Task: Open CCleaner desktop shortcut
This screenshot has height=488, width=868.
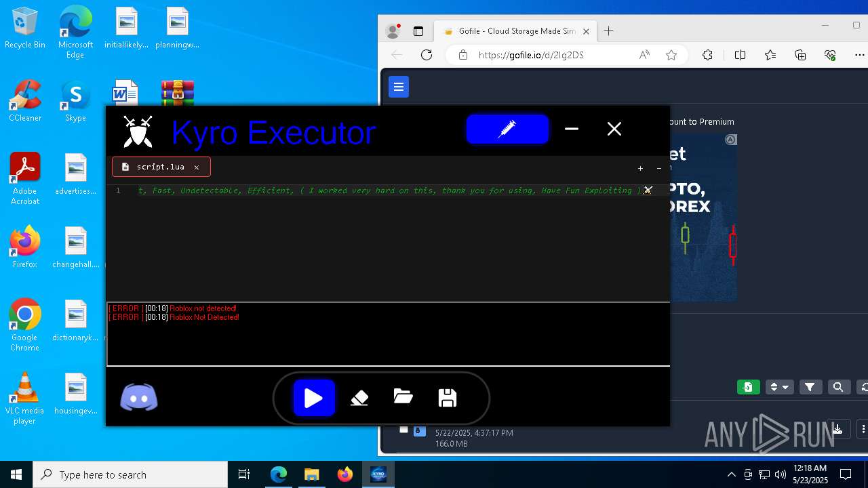Action: 25,101
